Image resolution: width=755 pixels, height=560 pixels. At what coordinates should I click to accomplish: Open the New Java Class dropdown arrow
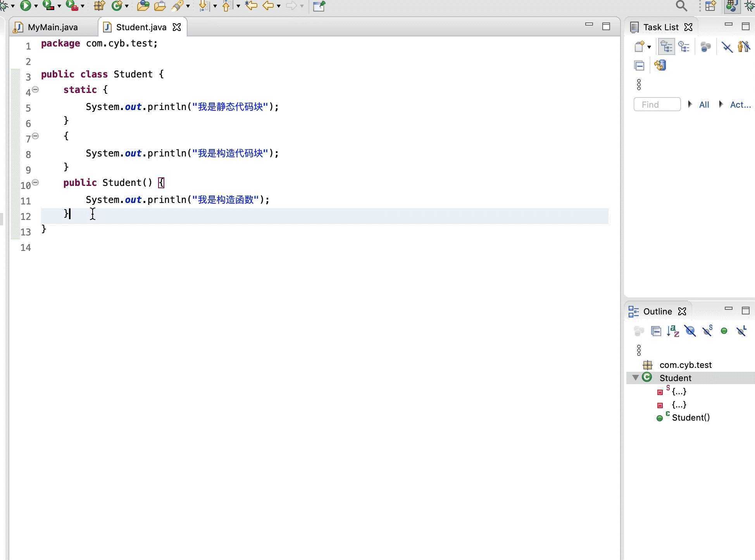tap(127, 6)
